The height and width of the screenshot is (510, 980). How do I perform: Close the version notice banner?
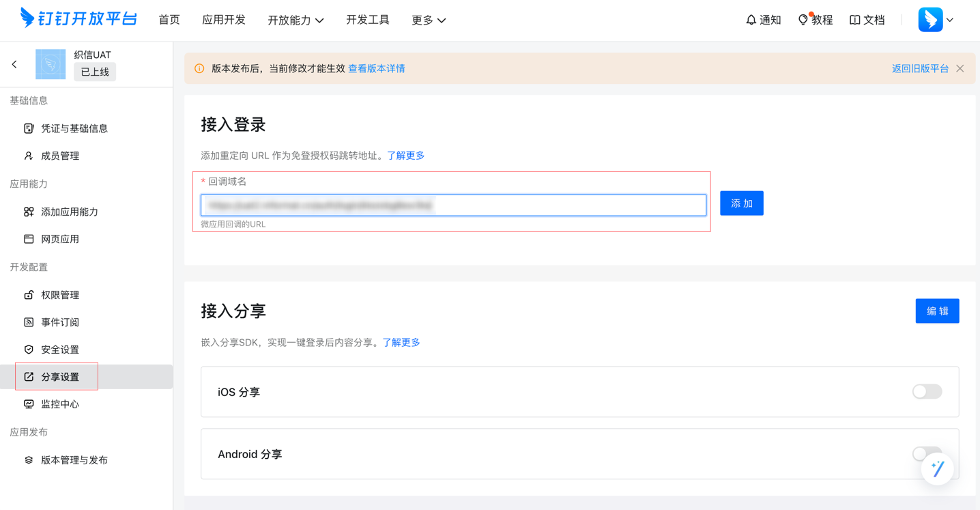[x=960, y=68]
